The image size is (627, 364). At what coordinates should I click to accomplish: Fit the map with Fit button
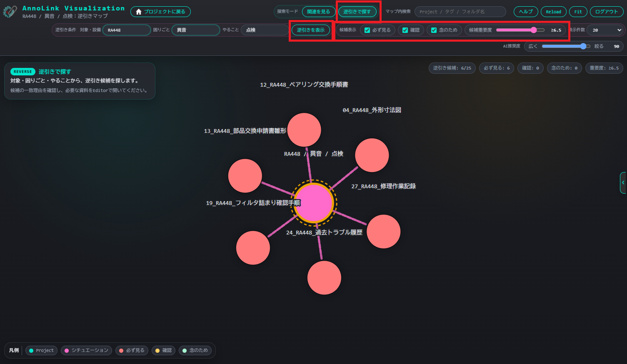coord(578,12)
